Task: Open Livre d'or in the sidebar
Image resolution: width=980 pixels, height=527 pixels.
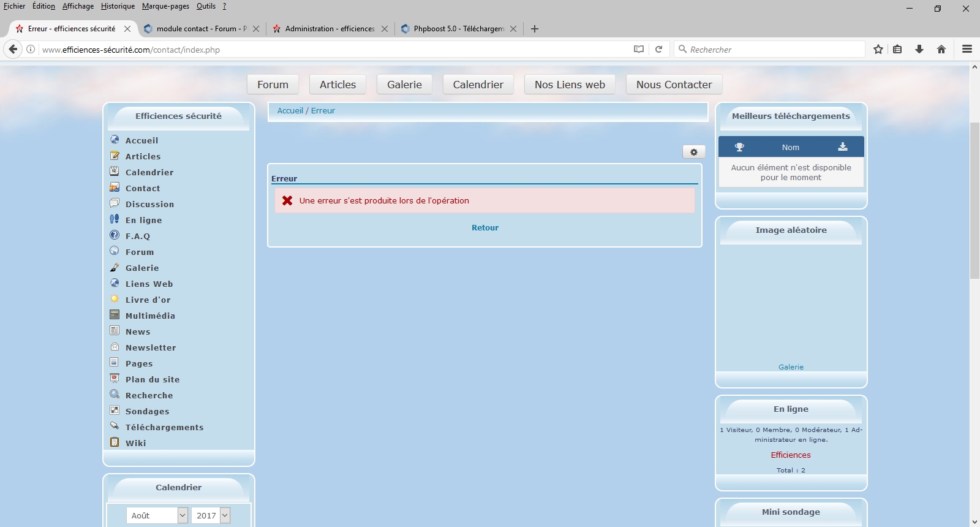Action: pyautogui.click(x=148, y=300)
